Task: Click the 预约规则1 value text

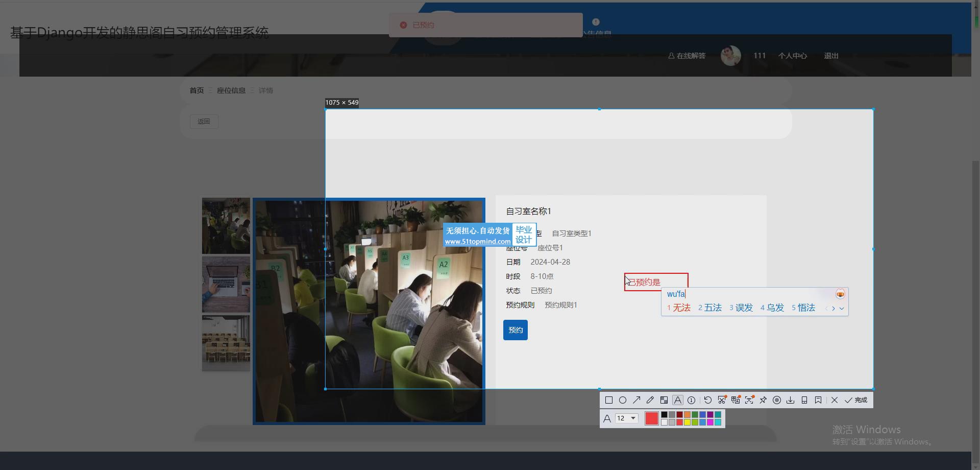Action: pos(561,305)
